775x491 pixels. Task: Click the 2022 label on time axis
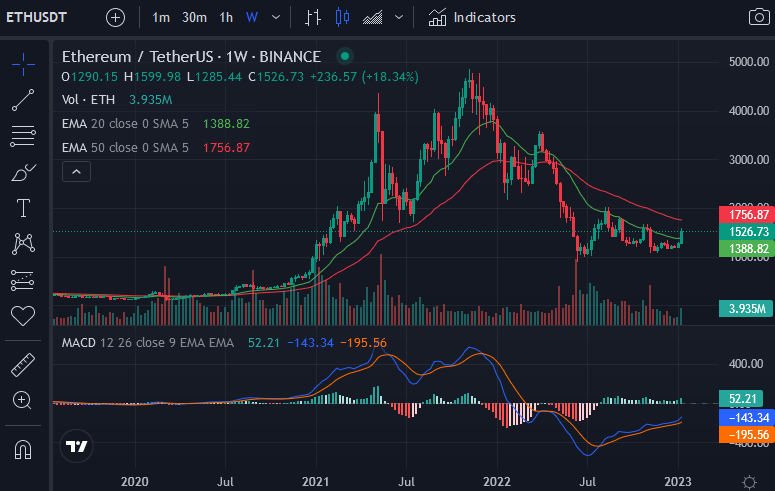click(x=496, y=482)
